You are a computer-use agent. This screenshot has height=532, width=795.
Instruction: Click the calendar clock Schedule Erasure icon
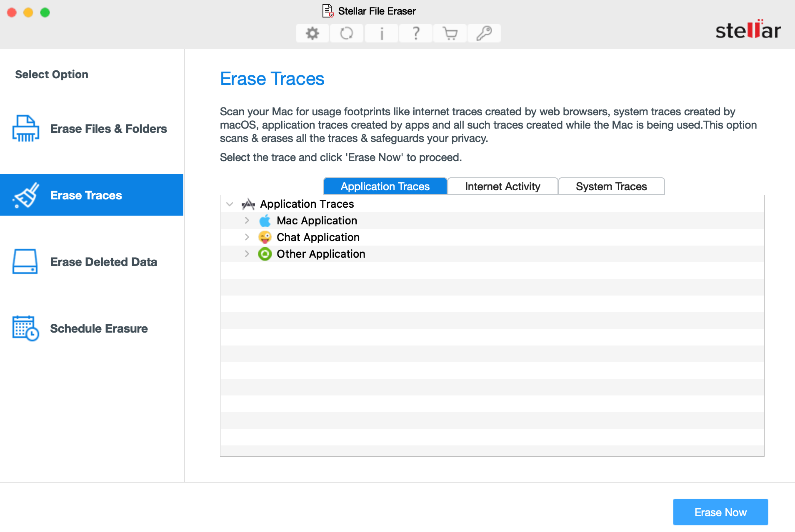[26, 328]
